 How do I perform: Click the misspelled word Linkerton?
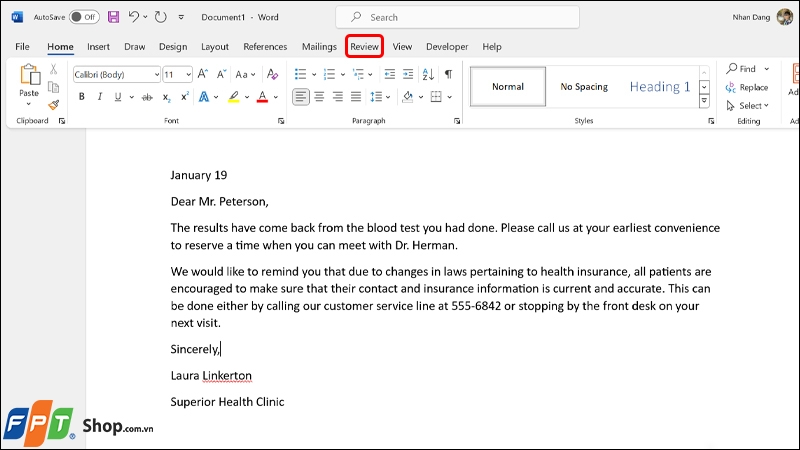[x=227, y=376]
